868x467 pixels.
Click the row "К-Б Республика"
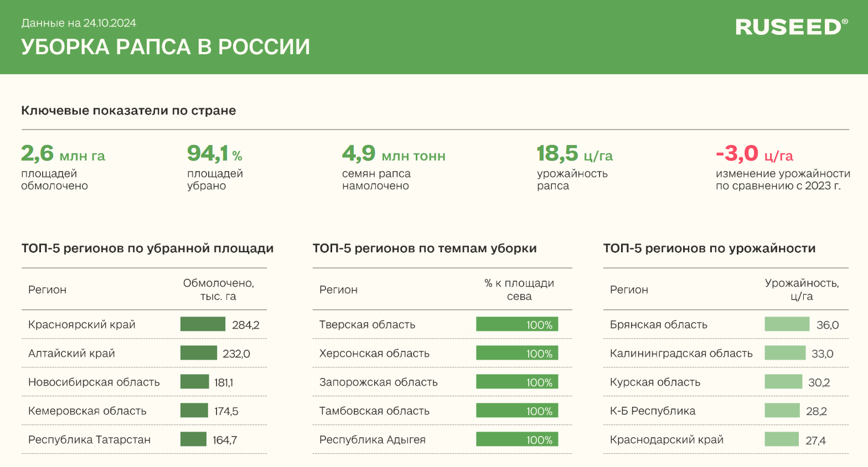click(x=726, y=411)
